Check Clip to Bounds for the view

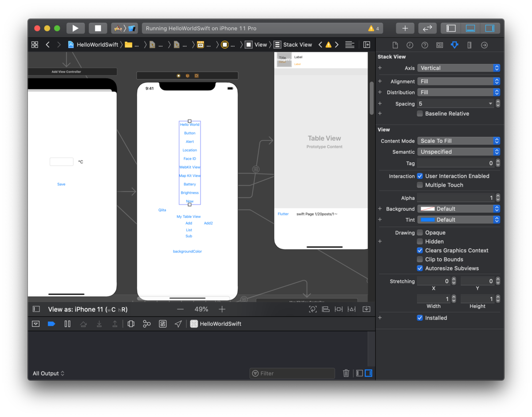tap(420, 259)
